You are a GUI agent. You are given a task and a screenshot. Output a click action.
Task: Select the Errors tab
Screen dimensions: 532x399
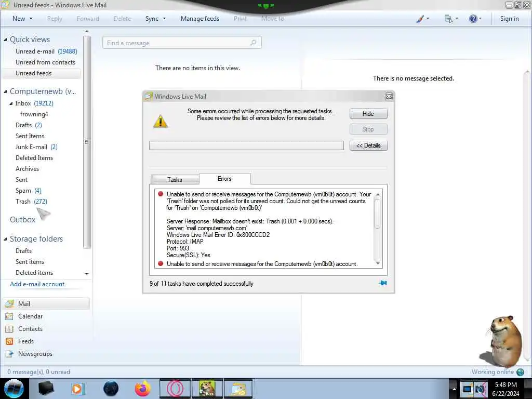click(224, 179)
